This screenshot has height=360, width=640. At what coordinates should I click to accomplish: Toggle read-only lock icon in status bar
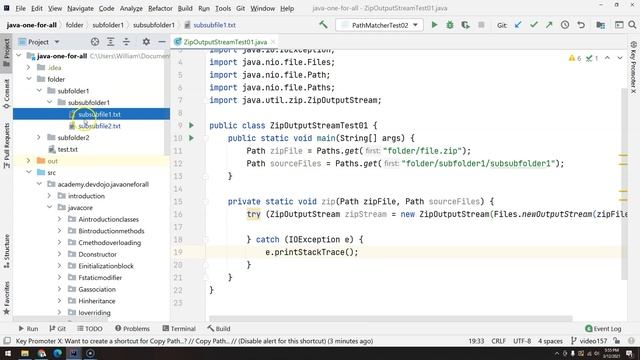(x=617, y=341)
